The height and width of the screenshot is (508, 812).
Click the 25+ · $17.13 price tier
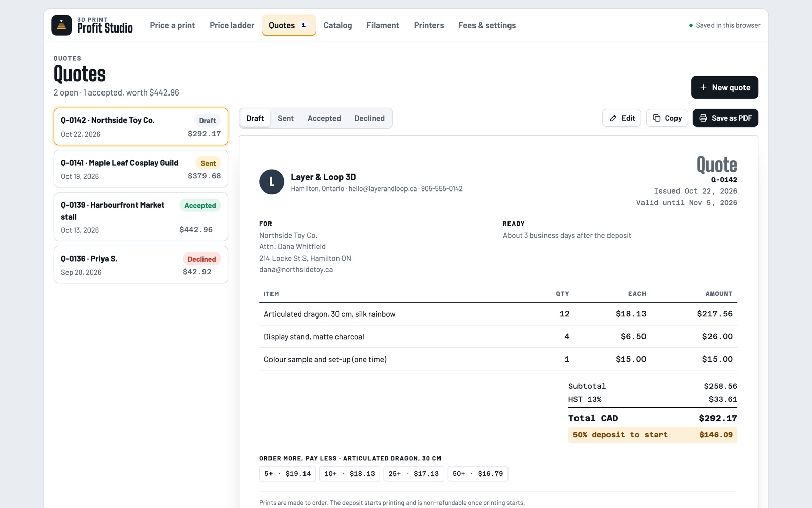[414, 474]
